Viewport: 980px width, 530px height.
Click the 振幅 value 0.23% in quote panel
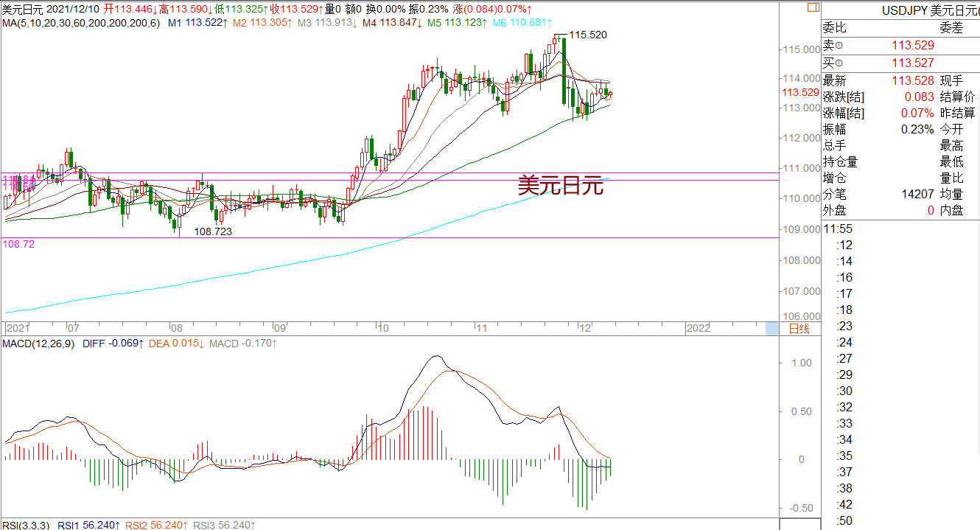917,130
